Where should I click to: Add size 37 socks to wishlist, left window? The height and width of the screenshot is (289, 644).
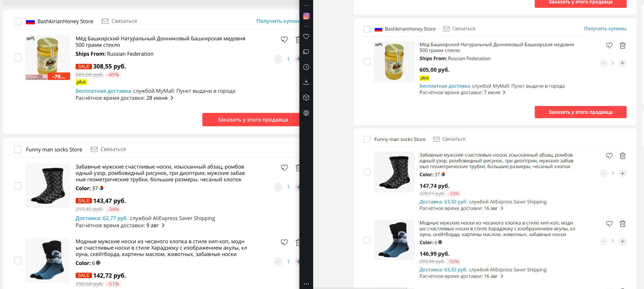pyautogui.click(x=284, y=167)
